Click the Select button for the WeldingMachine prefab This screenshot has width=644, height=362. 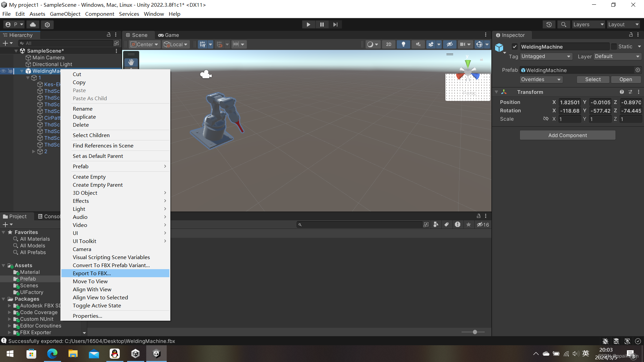pos(593,79)
